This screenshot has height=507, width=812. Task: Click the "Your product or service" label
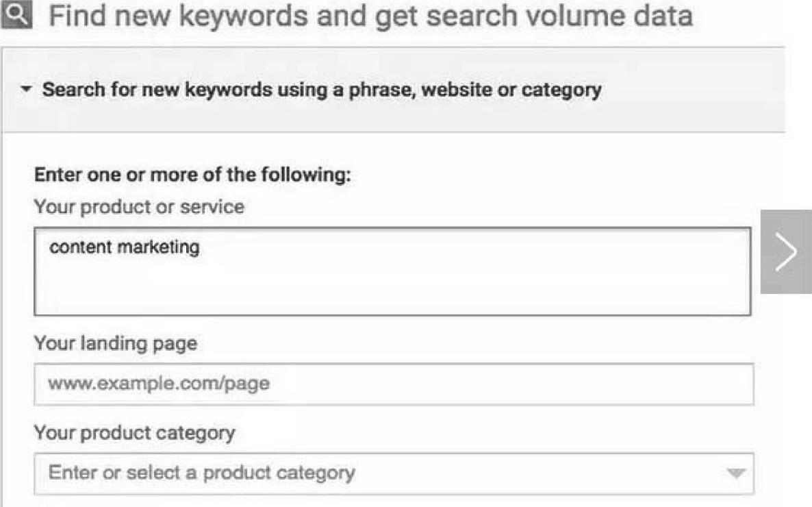[x=139, y=206]
